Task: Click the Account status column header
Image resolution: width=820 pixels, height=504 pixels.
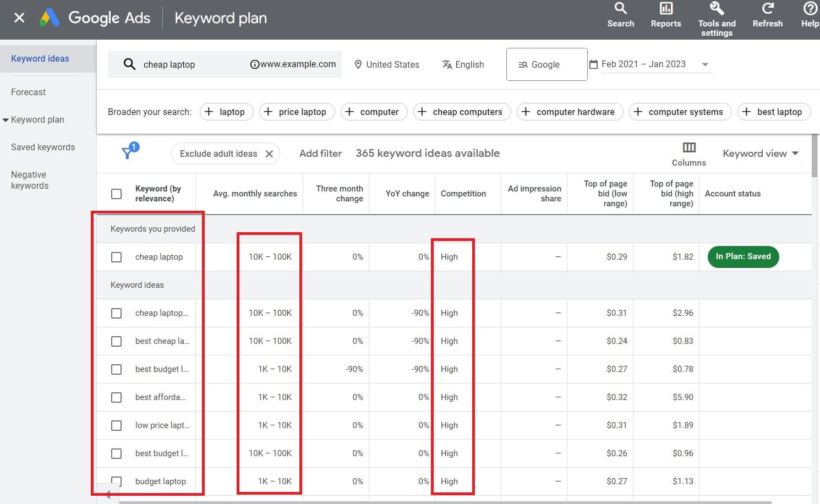Action: (x=732, y=194)
